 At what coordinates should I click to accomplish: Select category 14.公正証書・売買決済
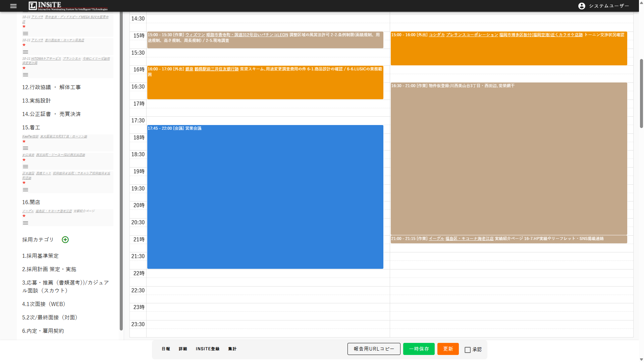(x=52, y=114)
